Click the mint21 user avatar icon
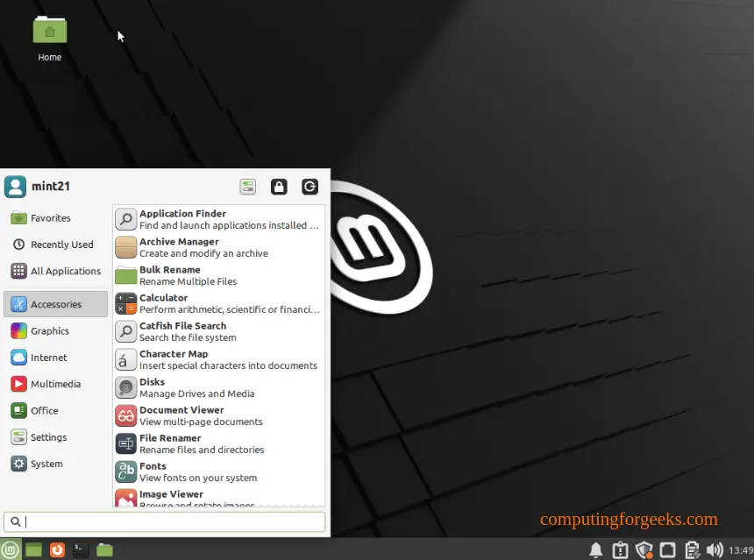This screenshot has width=754, height=560. (16, 187)
